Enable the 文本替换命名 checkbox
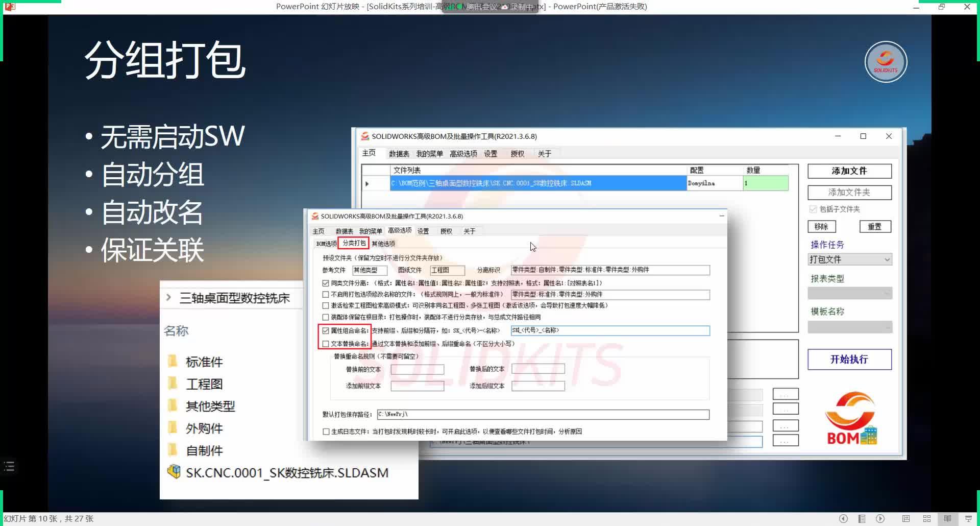Image resolution: width=980 pixels, height=526 pixels. (327, 344)
